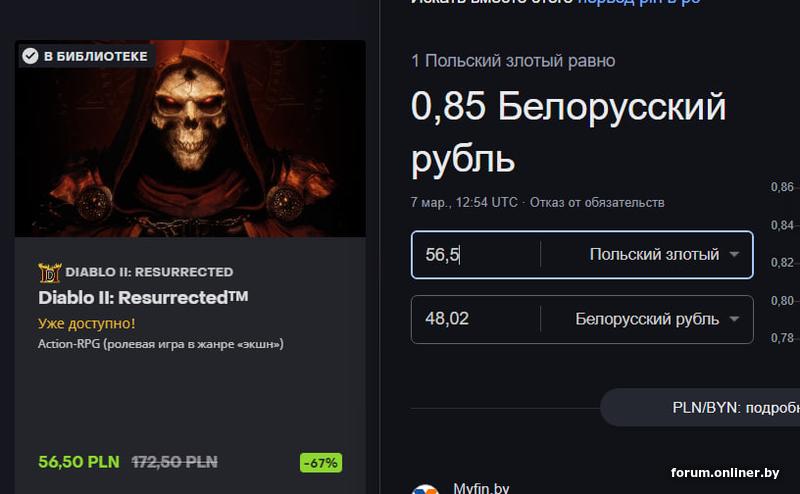Viewport: 800px width, 494px height.
Task: Click the Diablo II: Resurrected™ game title
Action: (x=143, y=298)
